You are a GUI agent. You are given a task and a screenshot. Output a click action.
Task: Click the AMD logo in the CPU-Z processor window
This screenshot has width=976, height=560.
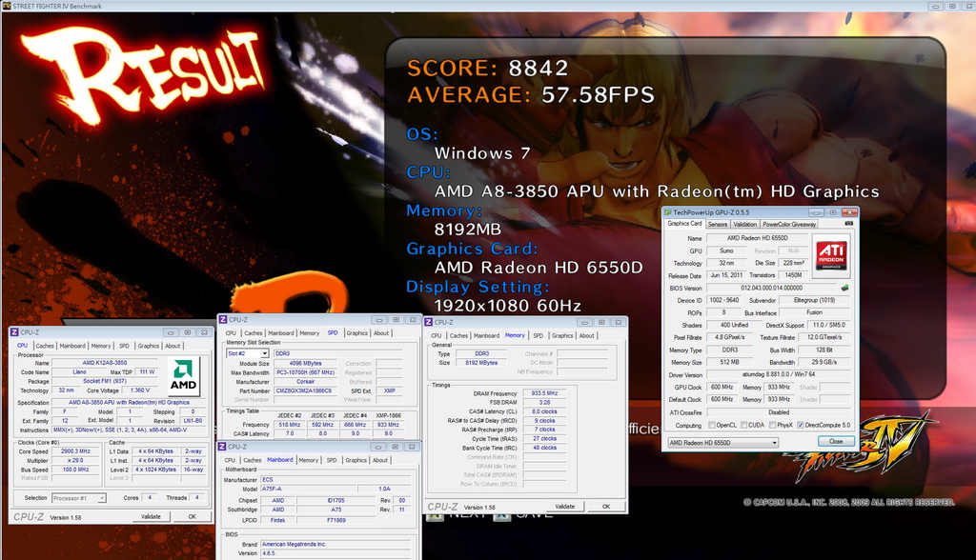pyautogui.click(x=183, y=374)
